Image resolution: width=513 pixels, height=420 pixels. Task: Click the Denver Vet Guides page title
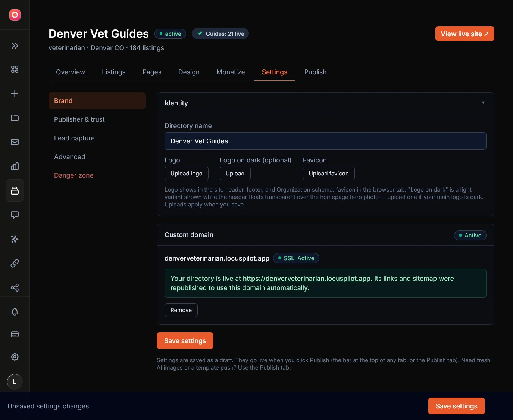[98, 34]
